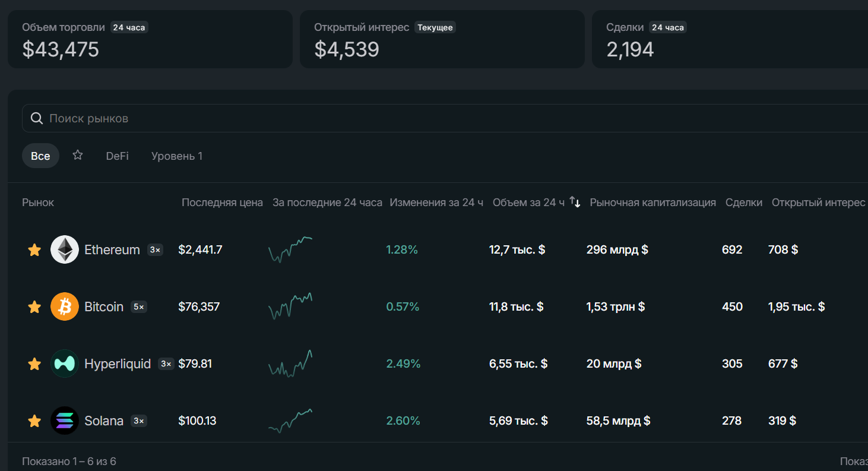This screenshot has height=471, width=868.
Task: Toggle the Solana favorite star
Action: [34, 421]
